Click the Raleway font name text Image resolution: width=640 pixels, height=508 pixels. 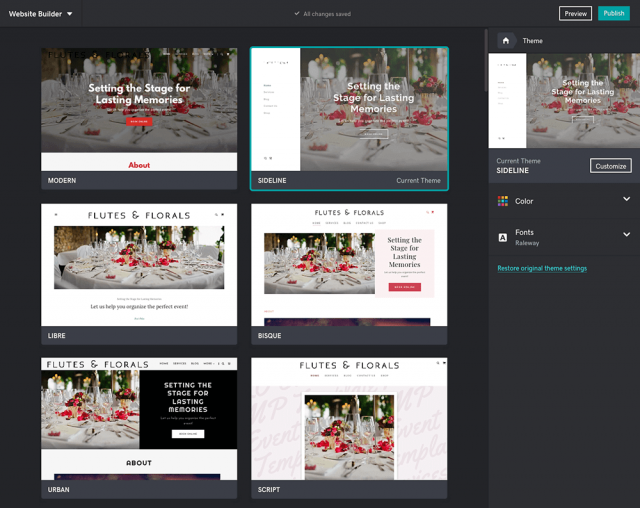click(527, 243)
